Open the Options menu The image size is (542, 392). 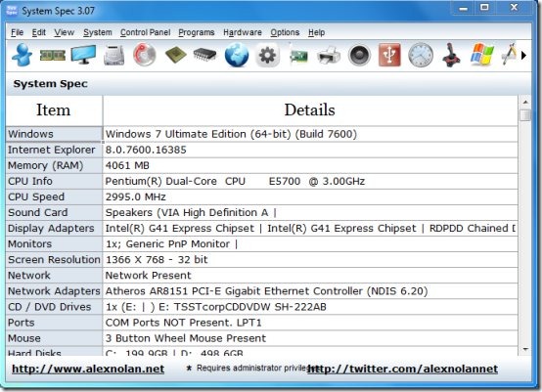point(285,32)
